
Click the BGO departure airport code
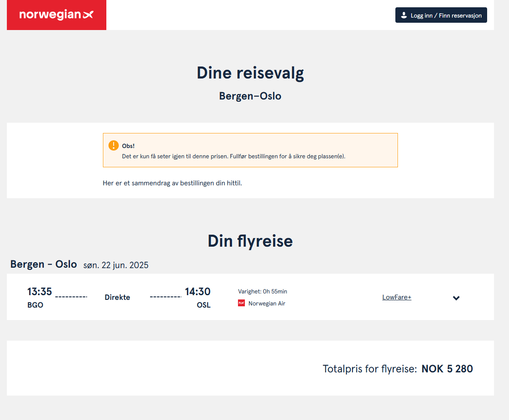point(35,305)
